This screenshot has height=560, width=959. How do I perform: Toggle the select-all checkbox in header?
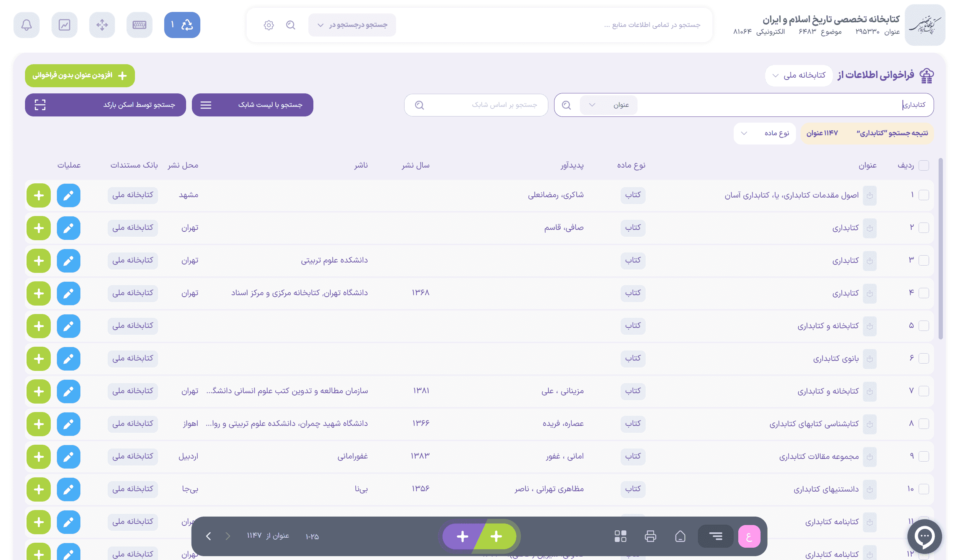pyautogui.click(x=924, y=165)
